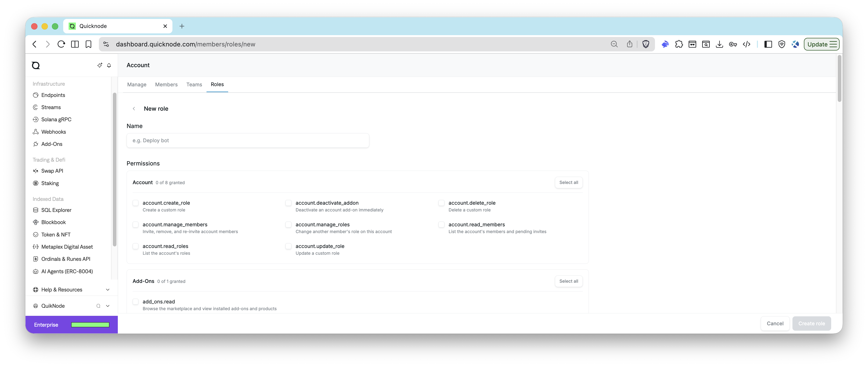Image resolution: width=868 pixels, height=367 pixels.
Task: Click Select all for Account permissions
Action: coord(569,182)
